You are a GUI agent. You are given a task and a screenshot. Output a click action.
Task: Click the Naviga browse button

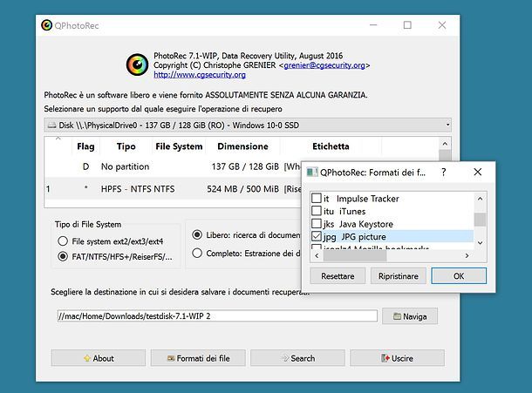click(410, 316)
